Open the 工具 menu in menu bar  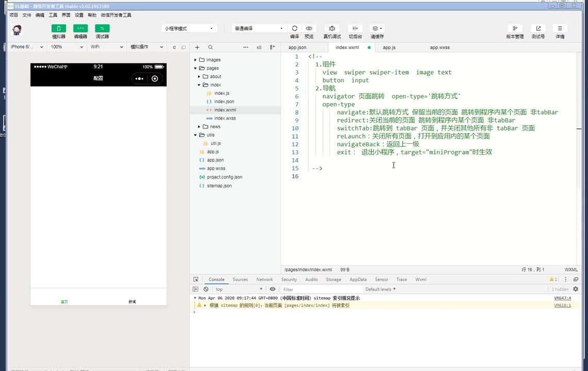click(53, 15)
